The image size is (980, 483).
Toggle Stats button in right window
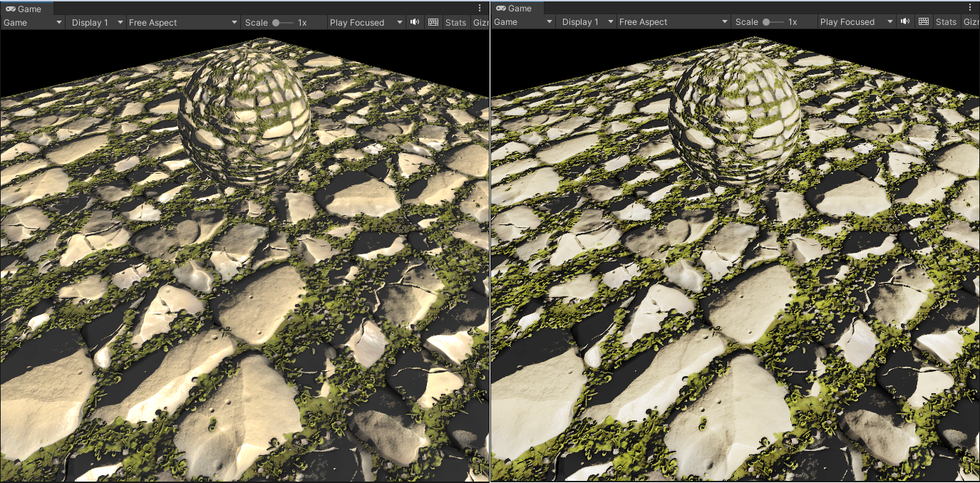[947, 21]
